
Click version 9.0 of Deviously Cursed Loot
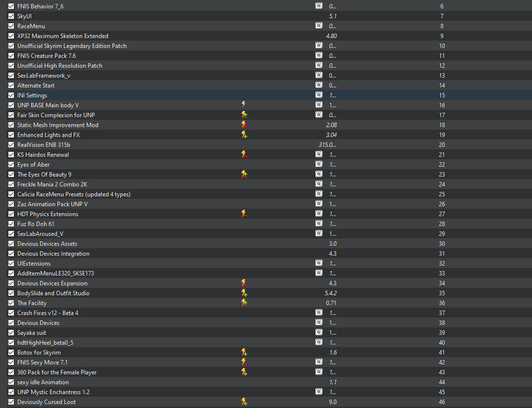click(x=333, y=402)
